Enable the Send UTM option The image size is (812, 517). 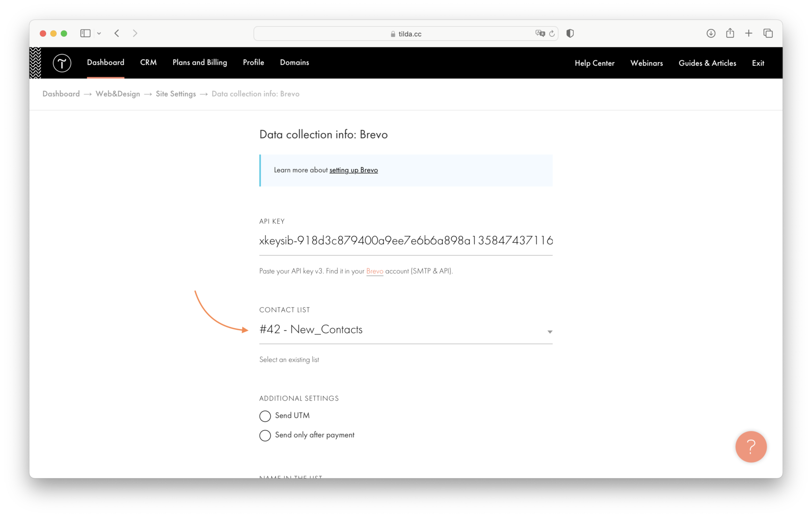point(265,416)
